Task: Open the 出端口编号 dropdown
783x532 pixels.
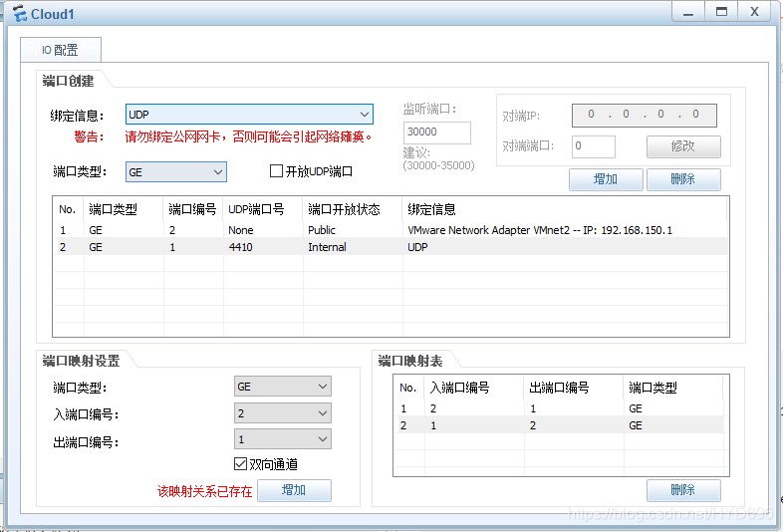Action: coord(283,439)
